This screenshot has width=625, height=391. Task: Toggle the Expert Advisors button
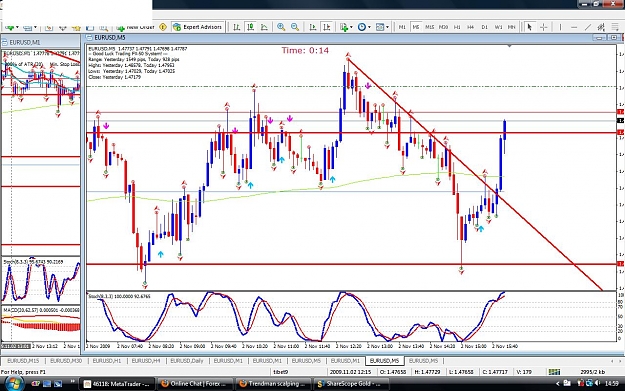(x=198, y=27)
